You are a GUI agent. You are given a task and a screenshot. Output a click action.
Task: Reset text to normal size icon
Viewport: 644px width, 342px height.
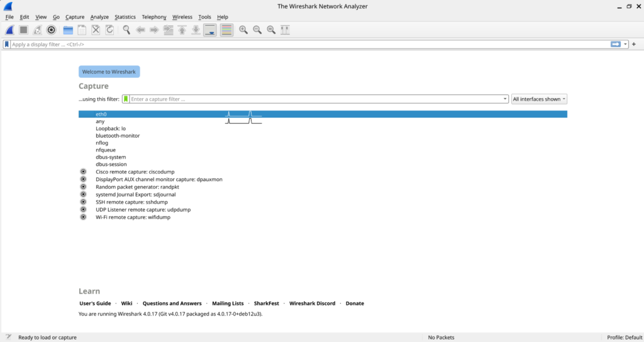271,30
